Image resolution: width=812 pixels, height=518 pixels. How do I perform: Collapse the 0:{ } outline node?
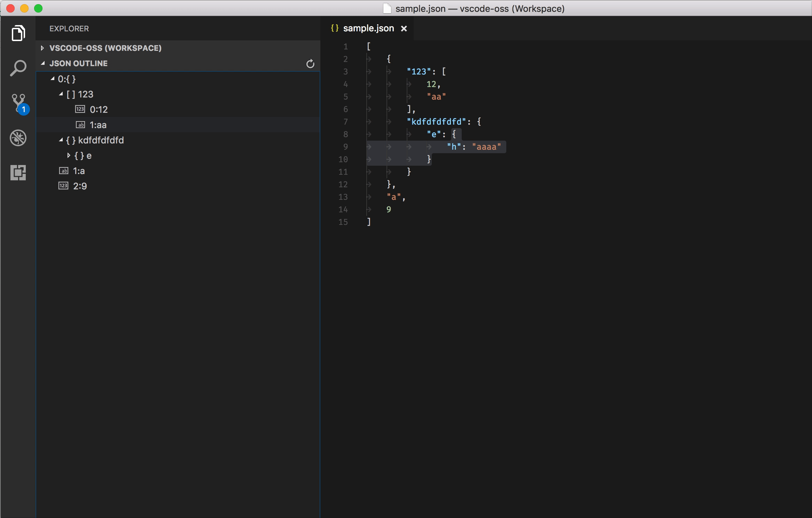pos(53,79)
